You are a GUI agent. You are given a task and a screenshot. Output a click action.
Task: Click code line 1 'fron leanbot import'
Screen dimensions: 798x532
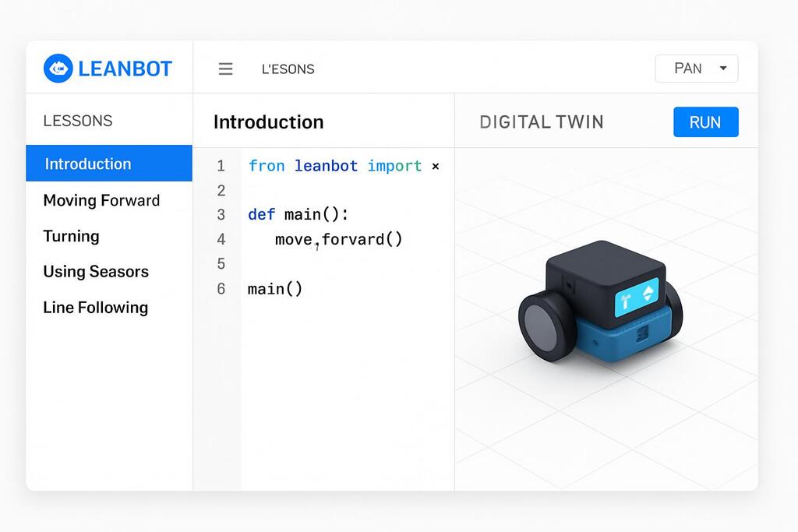click(x=335, y=166)
